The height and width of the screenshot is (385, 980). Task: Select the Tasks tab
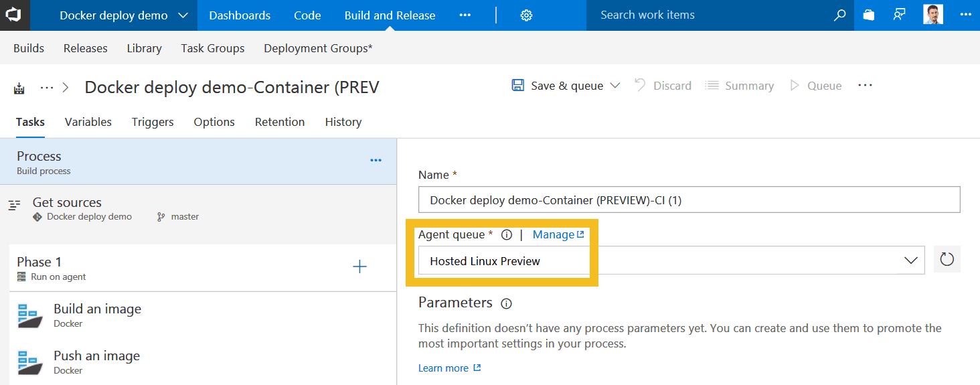click(x=30, y=122)
